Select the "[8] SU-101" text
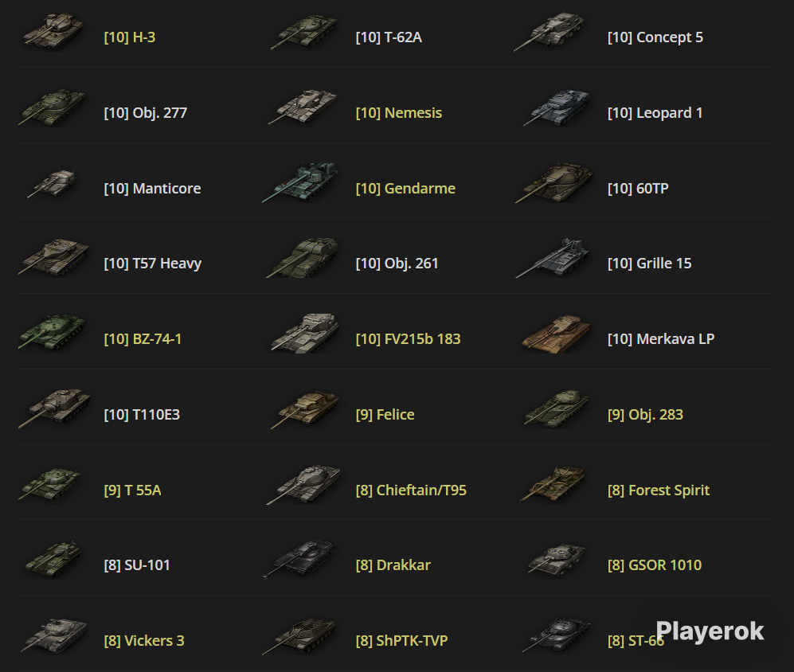Viewport: 794px width, 672px height. point(137,565)
